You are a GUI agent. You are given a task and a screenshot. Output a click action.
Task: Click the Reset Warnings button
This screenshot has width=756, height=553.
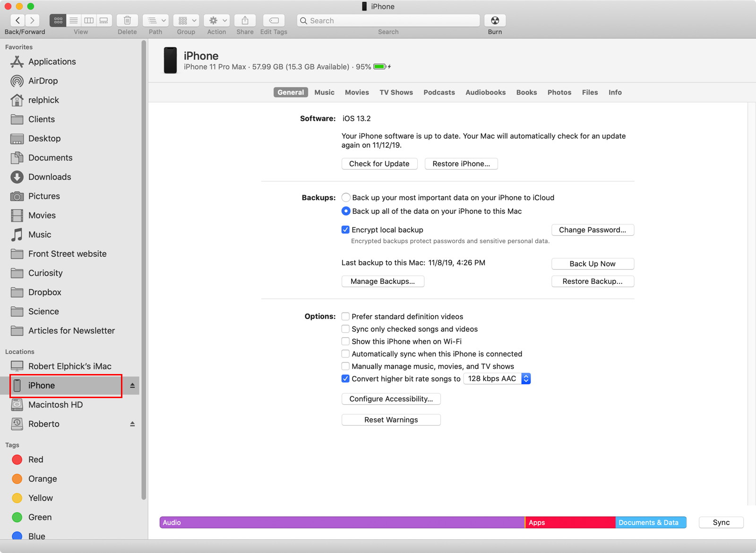point(391,420)
